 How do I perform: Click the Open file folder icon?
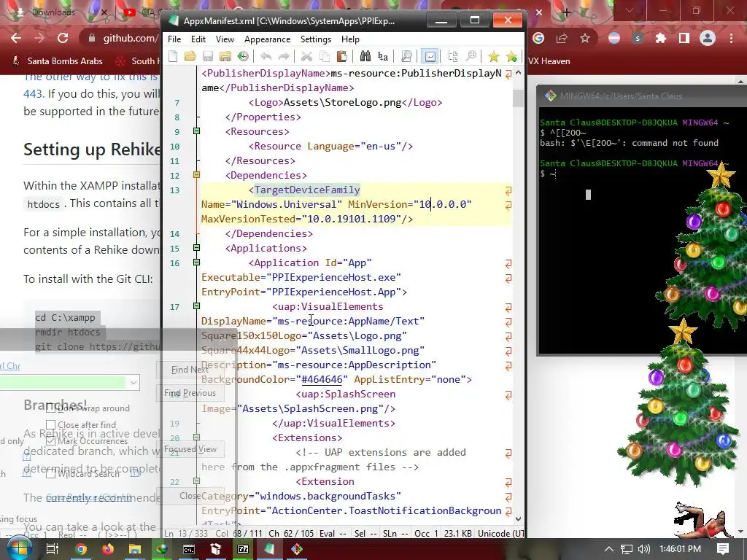(x=190, y=57)
